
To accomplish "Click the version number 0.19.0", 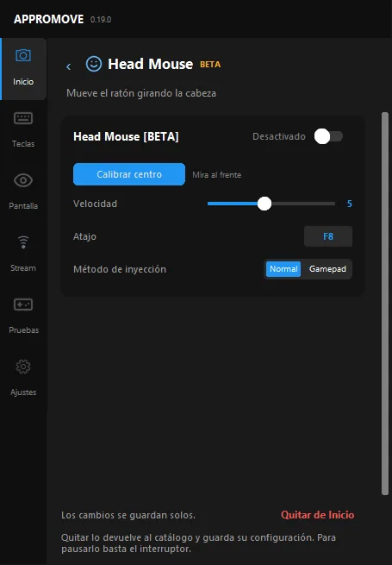I will point(101,20).
